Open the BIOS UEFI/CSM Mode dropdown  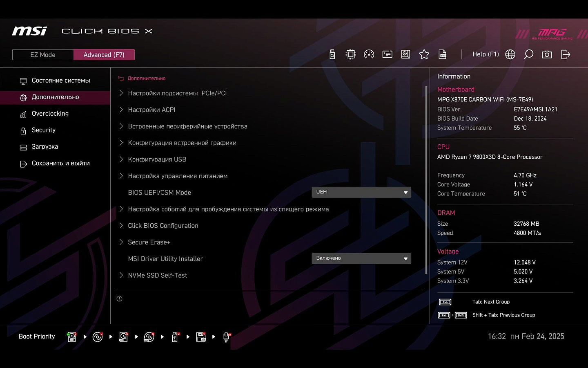click(361, 192)
